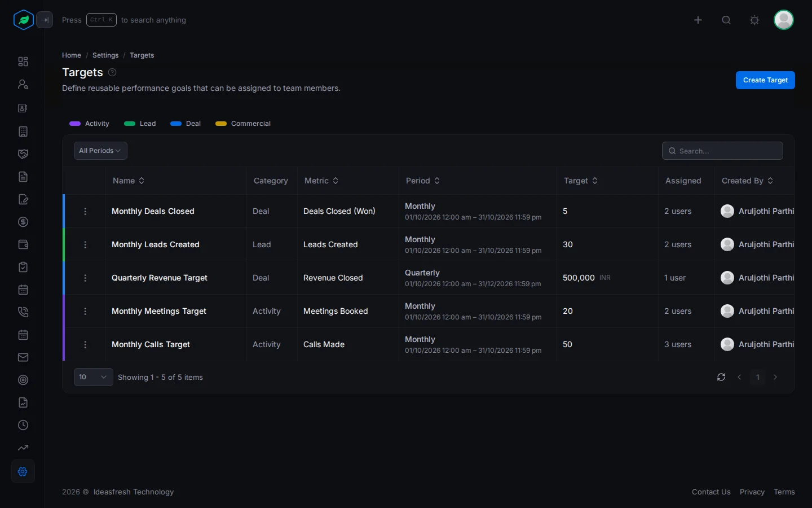Click the 500,000 INR target value

[586, 278]
